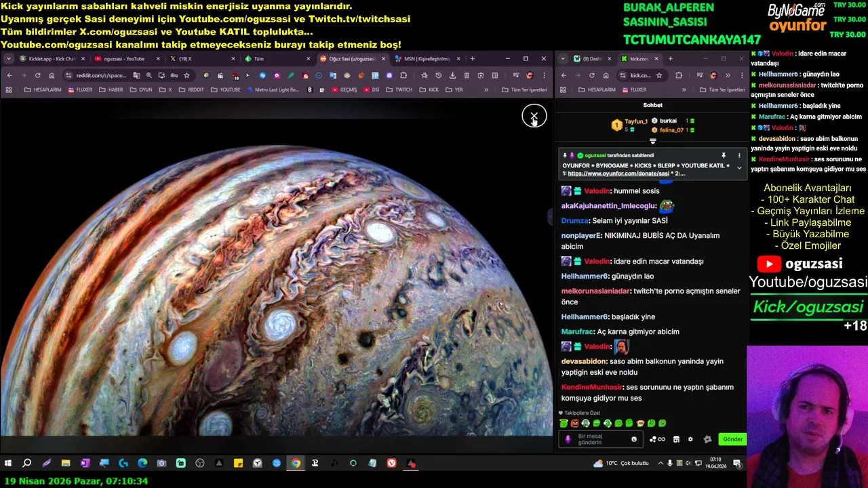Image resolution: width=868 pixels, height=488 pixels.
Task: Show more bookmarks chevron in left browser
Action: click(486, 89)
